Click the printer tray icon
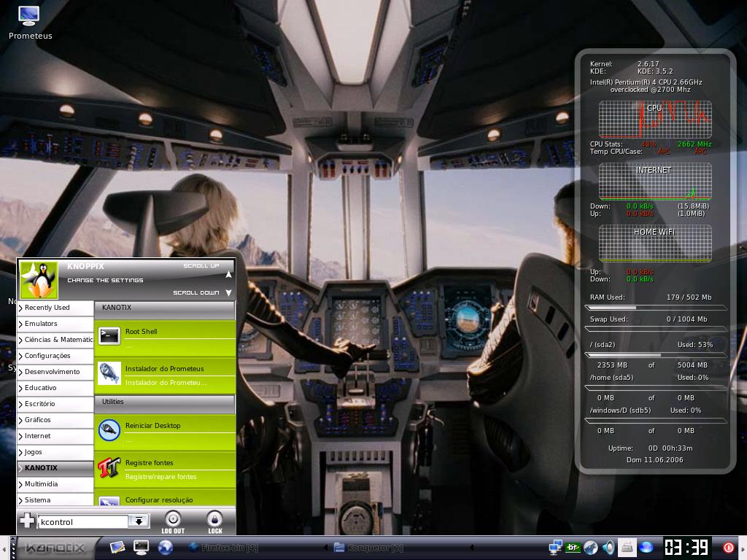 pos(627,548)
